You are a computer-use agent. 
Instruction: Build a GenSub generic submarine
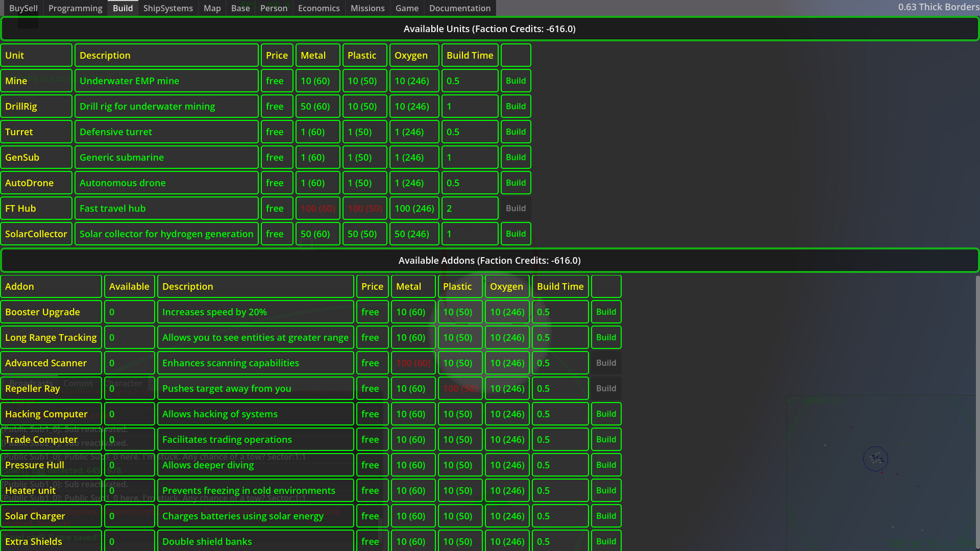coord(516,157)
